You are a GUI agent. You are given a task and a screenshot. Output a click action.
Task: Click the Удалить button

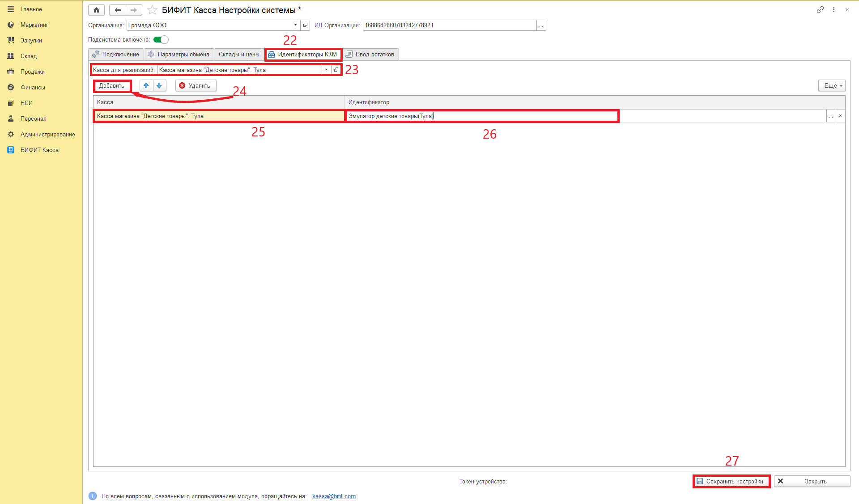[196, 85]
